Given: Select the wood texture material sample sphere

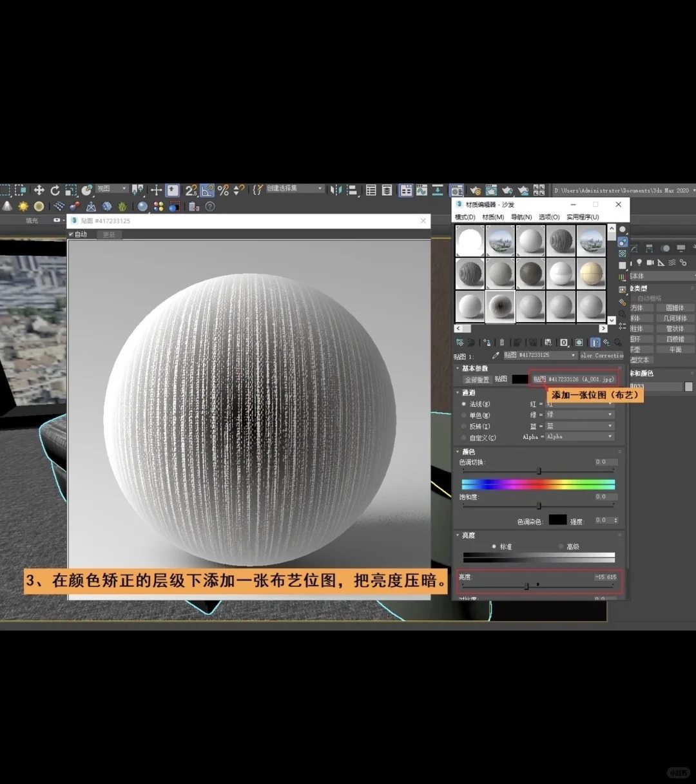Looking at the screenshot, I should click(x=561, y=240).
